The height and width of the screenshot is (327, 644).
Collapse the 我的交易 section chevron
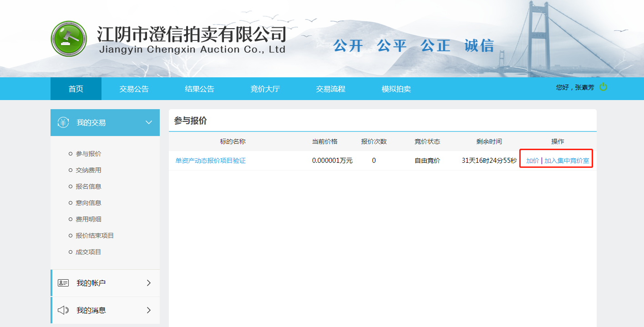point(148,122)
